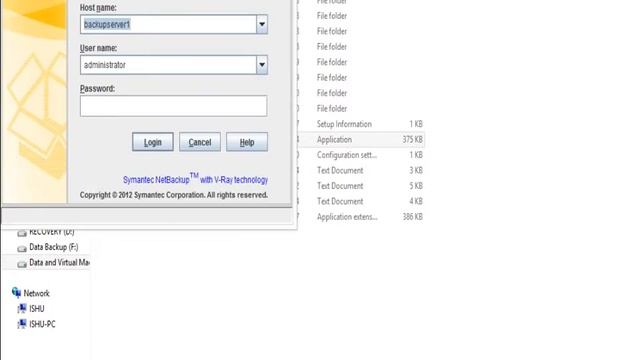The image size is (640, 360).
Task: Focus the Password input field
Action: coord(173,106)
